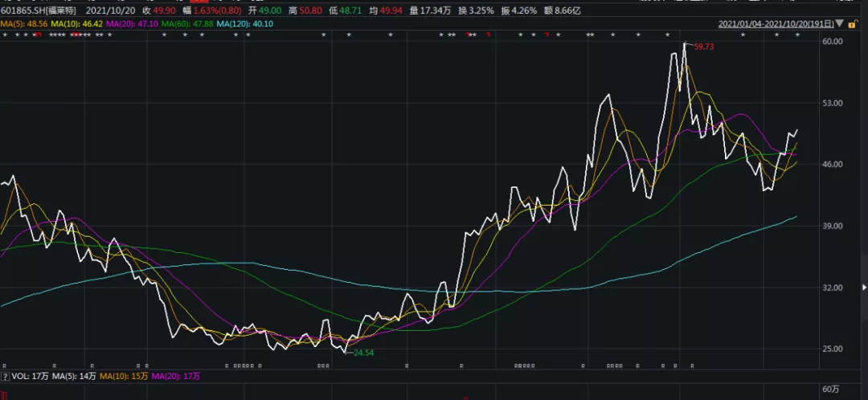The width and height of the screenshot is (868, 400).
Task: Click the volume MA(10) orange label
Action: [119, 375]
